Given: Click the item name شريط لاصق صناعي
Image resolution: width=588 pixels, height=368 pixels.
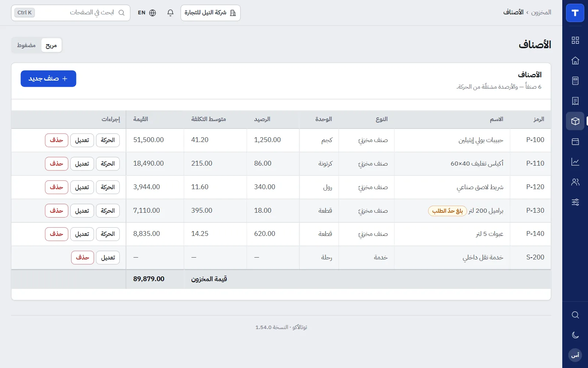Looking at the screenshot, I should pos(480,187).
